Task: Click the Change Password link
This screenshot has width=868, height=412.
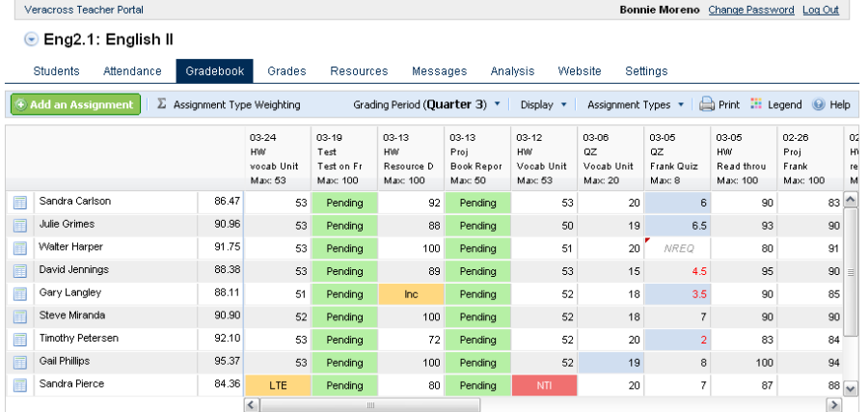Action: tap(751, 10)
